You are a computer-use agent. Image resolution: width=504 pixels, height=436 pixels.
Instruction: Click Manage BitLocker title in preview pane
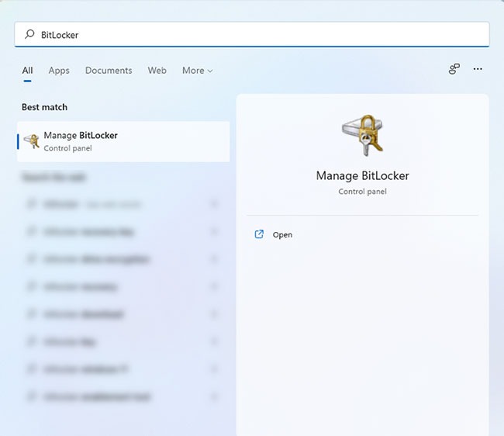click(363, 175)
